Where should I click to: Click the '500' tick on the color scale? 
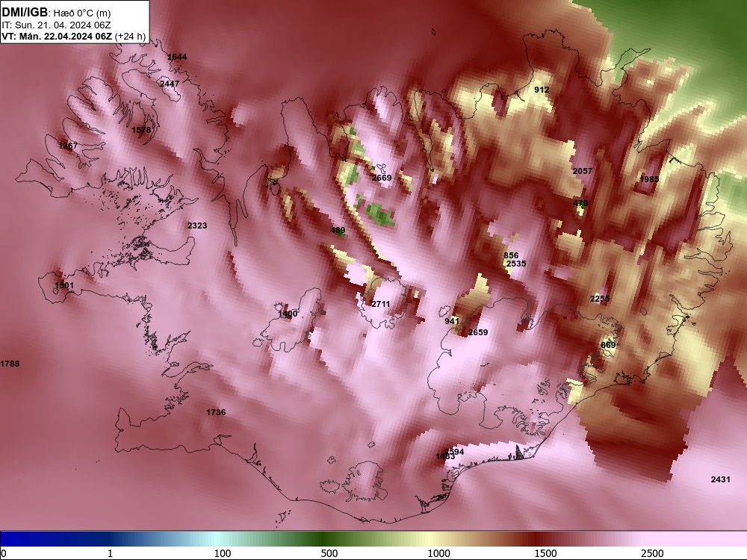tap(329, 553)
